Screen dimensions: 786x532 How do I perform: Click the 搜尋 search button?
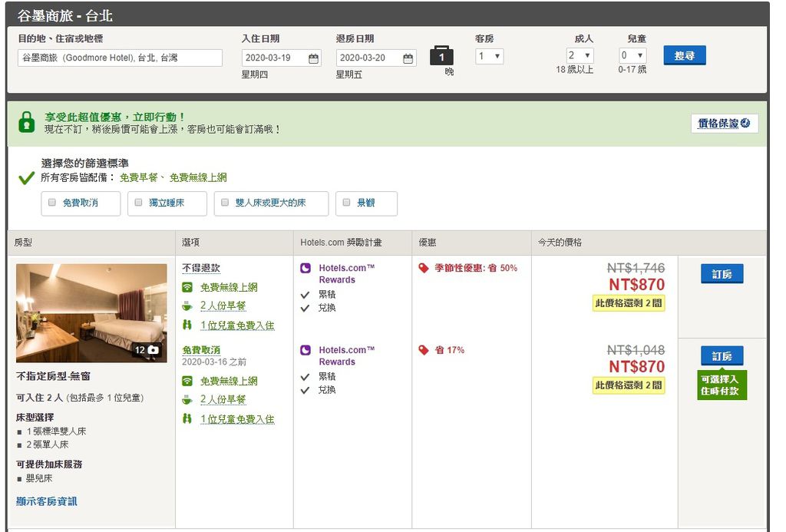pos(684,56)
